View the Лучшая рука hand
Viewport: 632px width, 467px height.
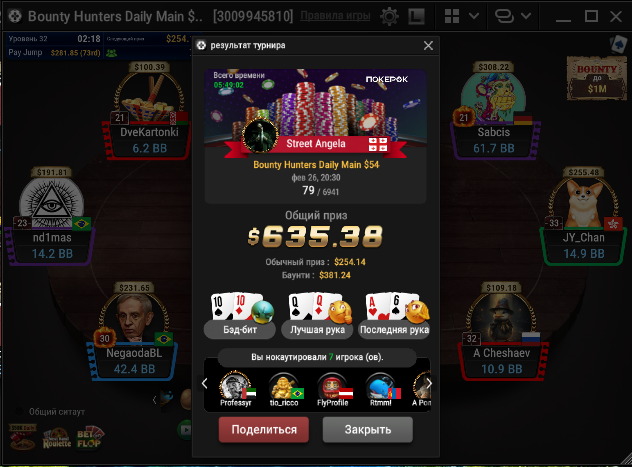click(317, 315)
